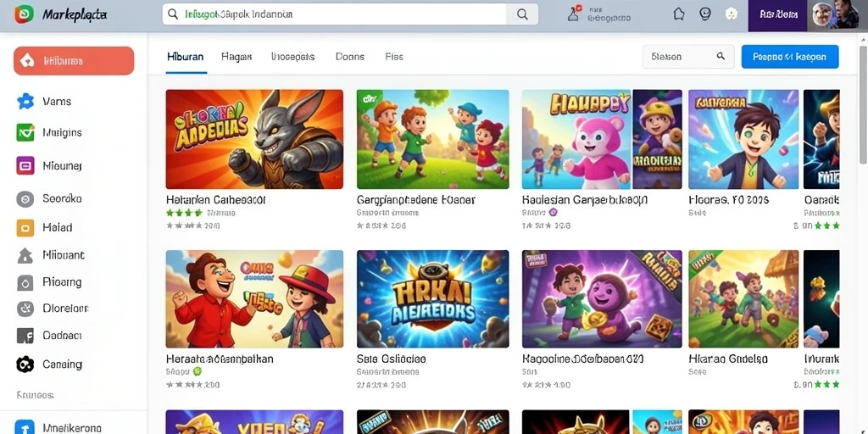Click the dark square icon beside Oodnaci

click(x=25, y=336)
